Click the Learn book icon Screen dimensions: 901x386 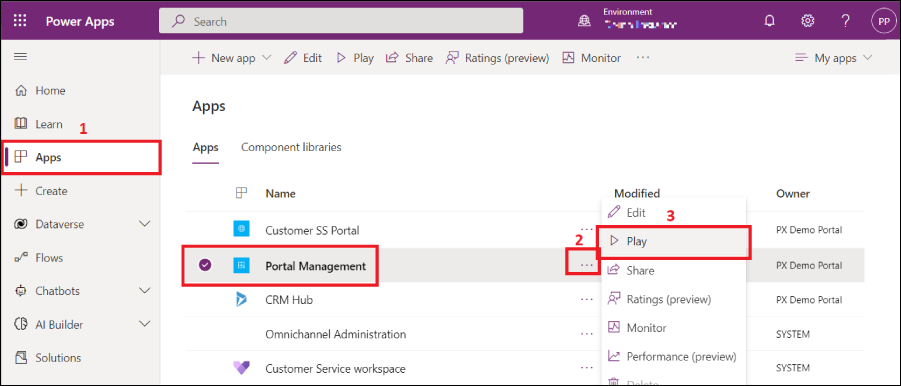point(21,123)
